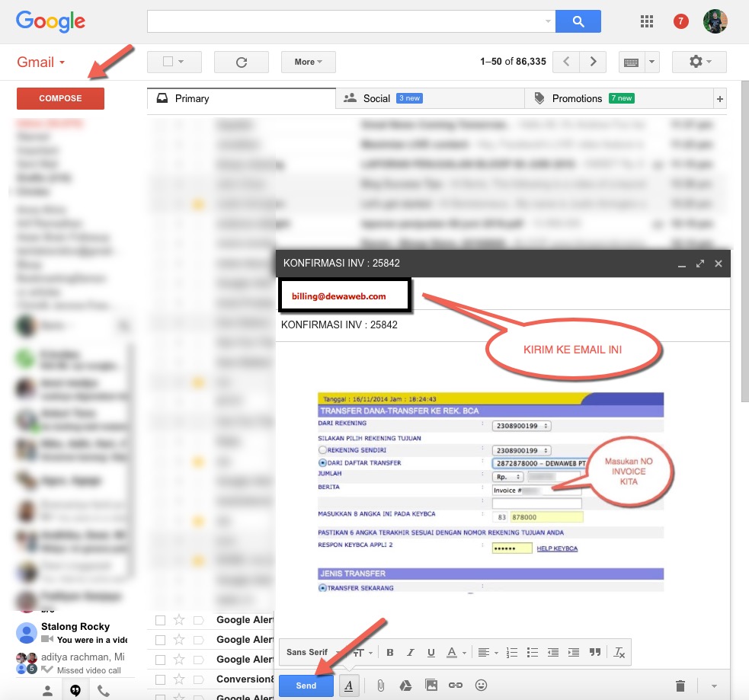The image size is (749, 700).
Task: Send the email
Action: pyautogui.click(x=306, y=686)
